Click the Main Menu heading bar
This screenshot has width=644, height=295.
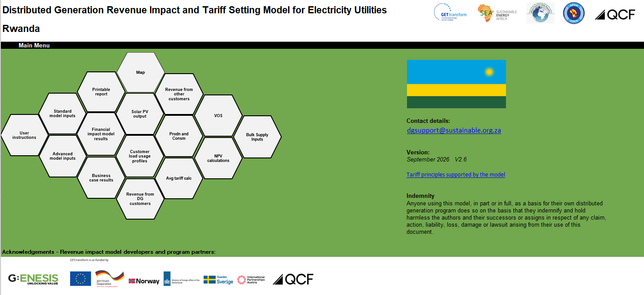coord(322,45)
